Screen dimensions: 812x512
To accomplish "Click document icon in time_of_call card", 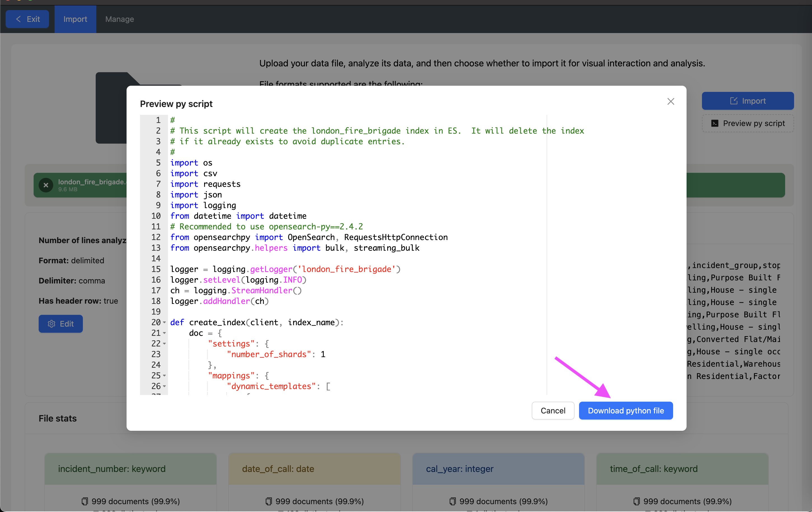I will (x=636, y=501).
